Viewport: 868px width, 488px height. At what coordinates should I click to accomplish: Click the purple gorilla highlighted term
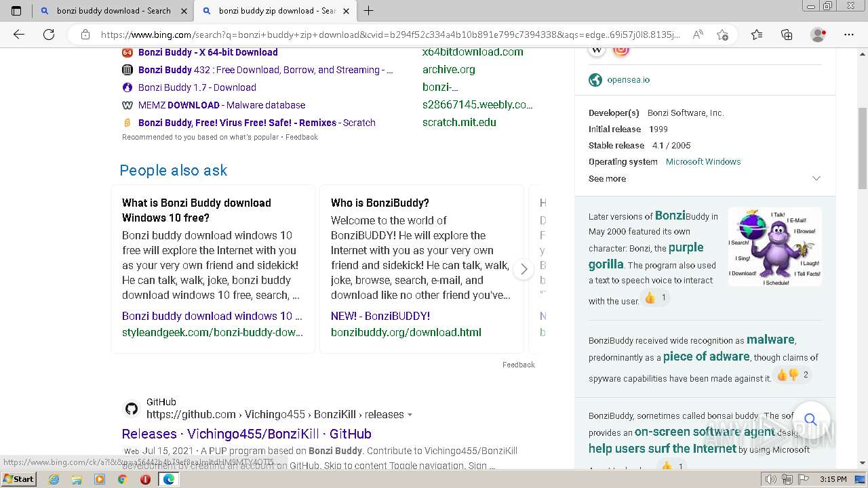point(646,256)
